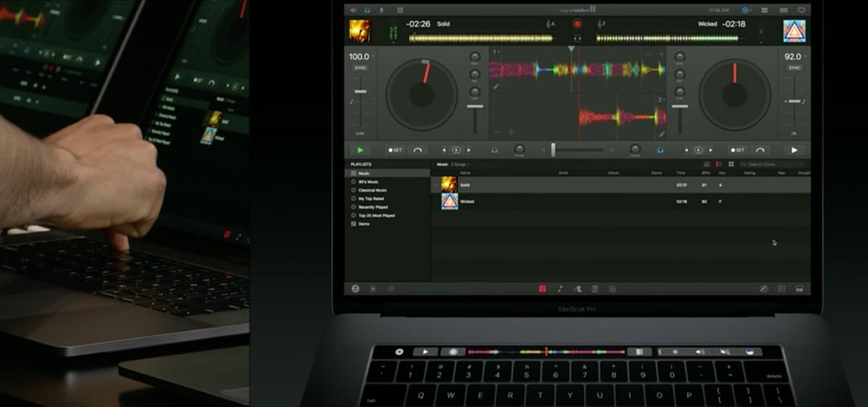Click pencil edit icon on waveform 2
The height and width of the screenshot is (407, 868).
662,134
